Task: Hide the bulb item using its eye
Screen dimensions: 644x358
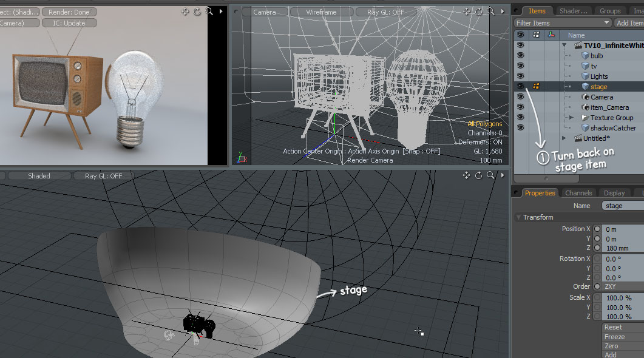Action: point(520,56)
